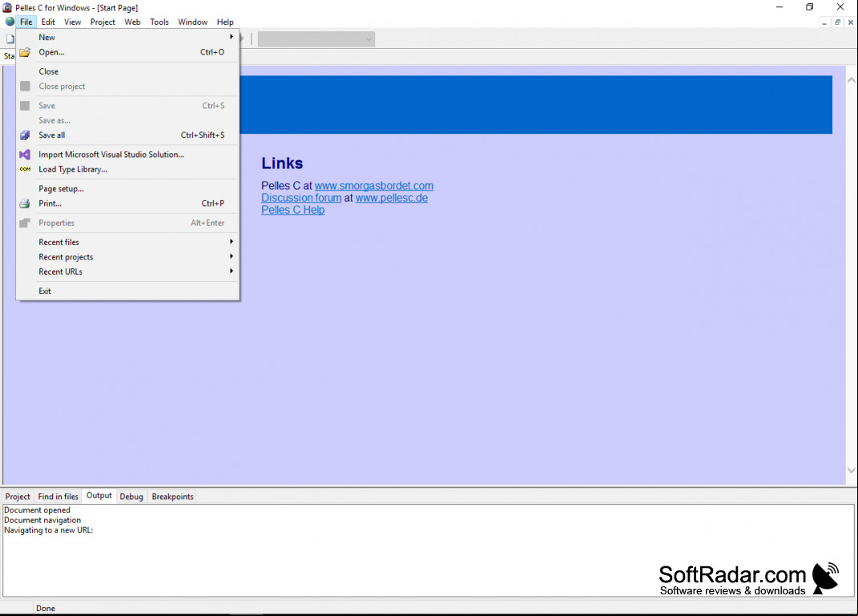Select Close in the File menu
This screenshot has height=616, width=858.
click(128, 71)
